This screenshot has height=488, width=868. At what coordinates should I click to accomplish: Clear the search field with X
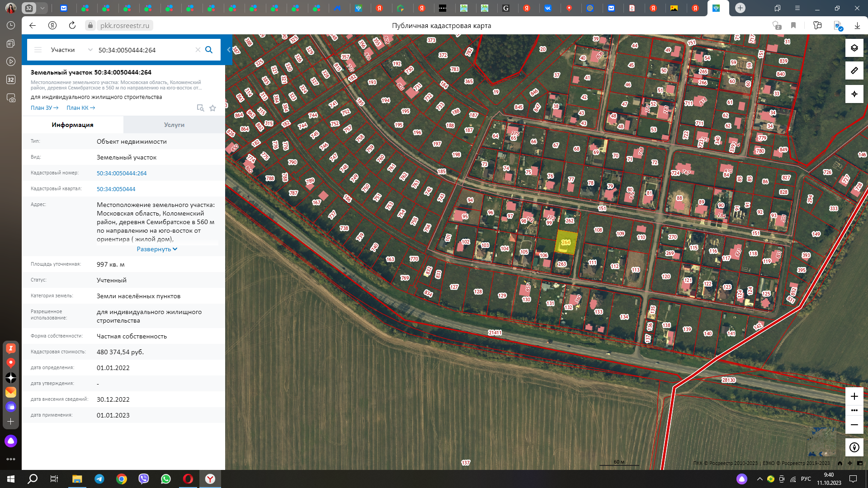tap(198, 50)
